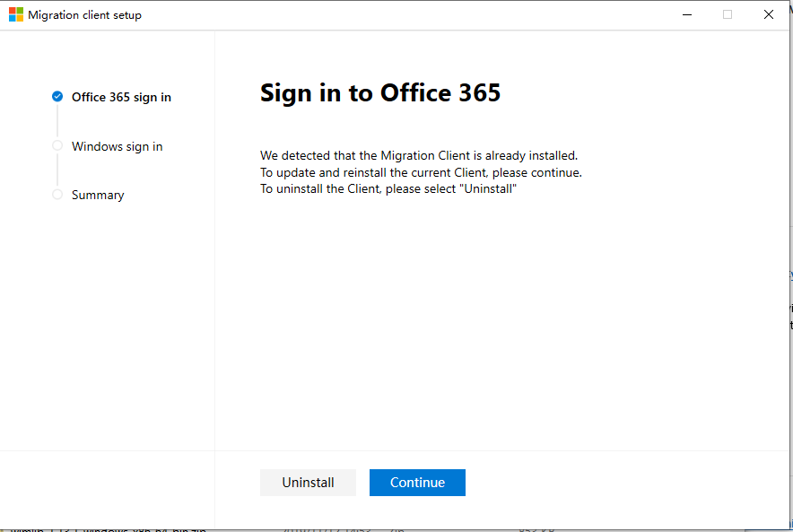This screenshot has width=793, height=532.
Task: Click the connector line between Office 365 and Windows steps
Action: pos(57,121)
